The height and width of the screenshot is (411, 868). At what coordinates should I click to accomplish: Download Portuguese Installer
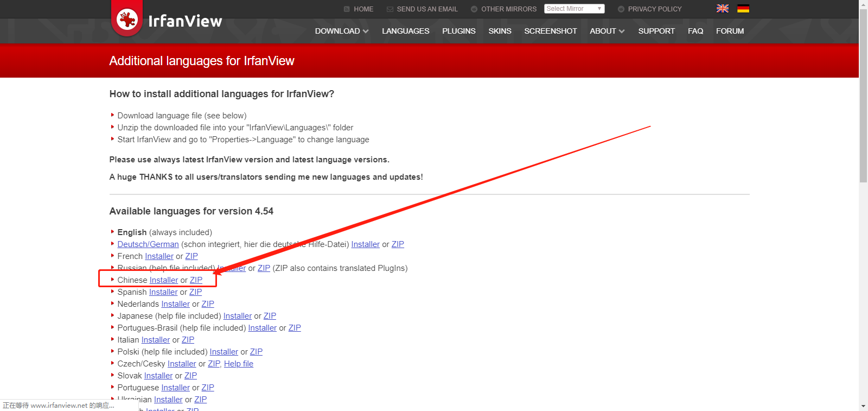pyautogui.click(x=176, y=388)
